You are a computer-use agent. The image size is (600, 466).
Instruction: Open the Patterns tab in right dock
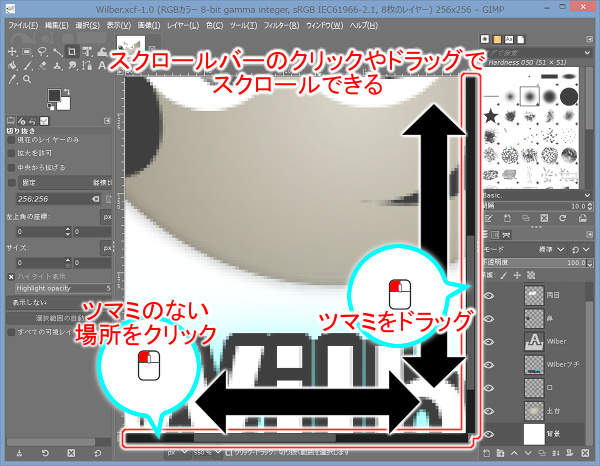tap(497, 39)
